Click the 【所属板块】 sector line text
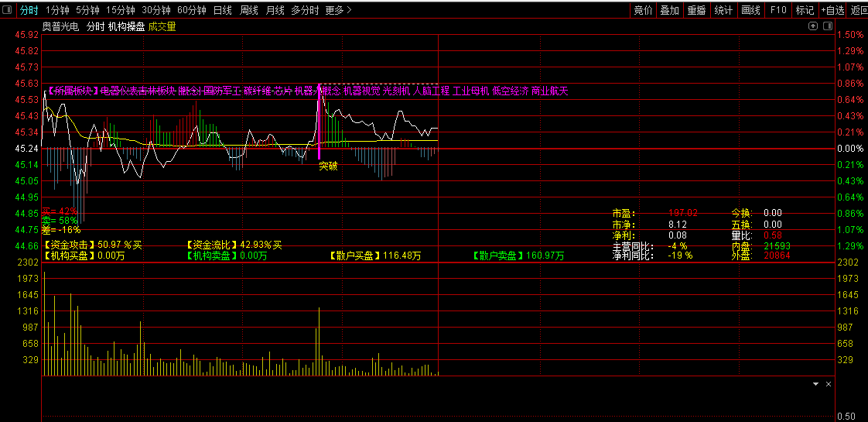Image resolution: width=868 pixels, height=422 pixels. point(306,91)
